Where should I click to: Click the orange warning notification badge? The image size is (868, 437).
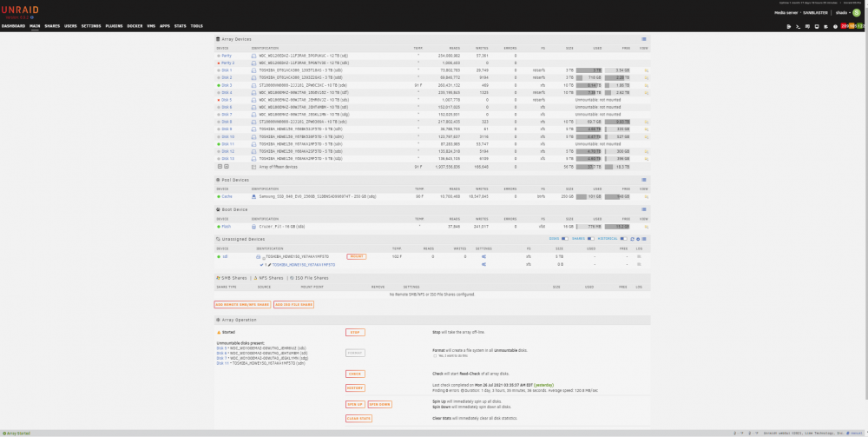coord(852,27)
